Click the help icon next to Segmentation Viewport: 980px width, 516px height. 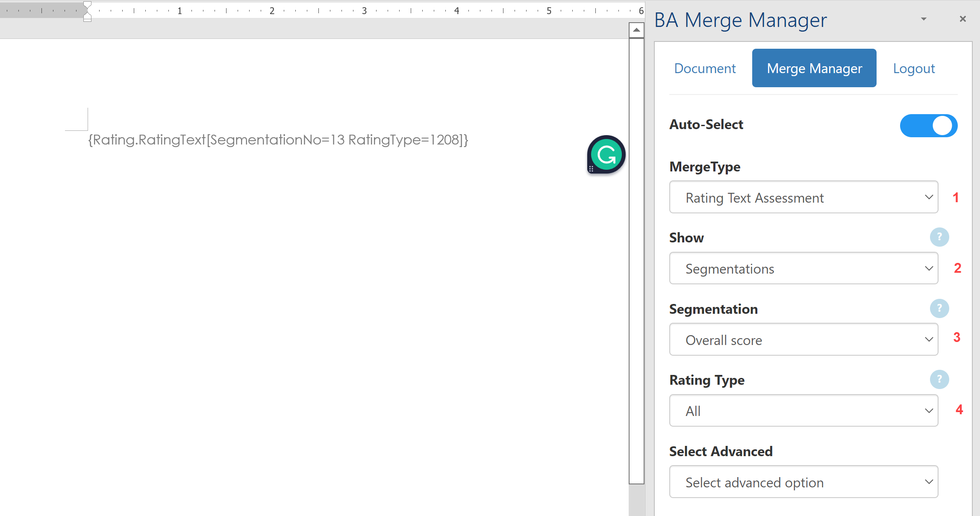tap(939, 308)
